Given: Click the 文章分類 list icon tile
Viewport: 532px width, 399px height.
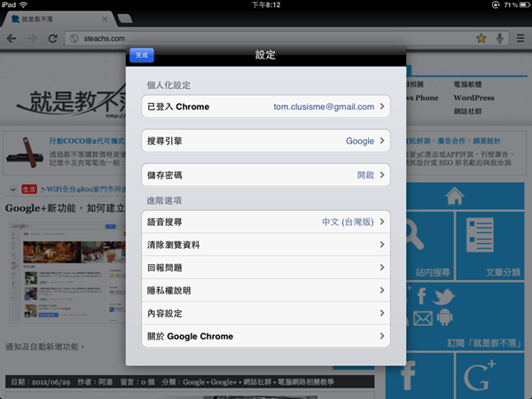Looking at the screenshot, I should 490,246.
